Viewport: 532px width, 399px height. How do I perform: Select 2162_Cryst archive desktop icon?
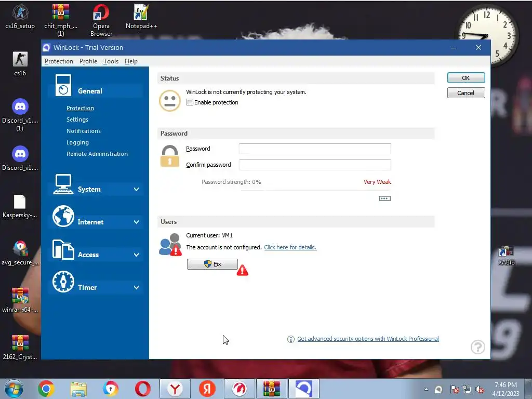20,348
